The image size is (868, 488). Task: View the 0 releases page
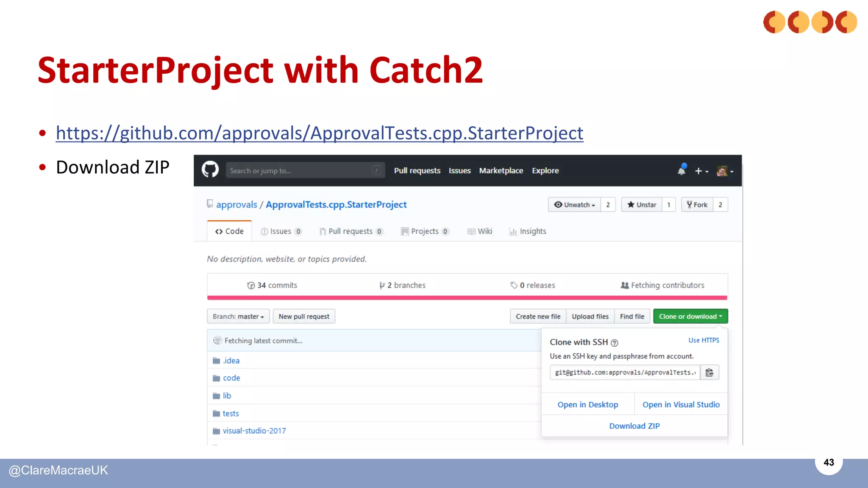[x=533, y=285]
